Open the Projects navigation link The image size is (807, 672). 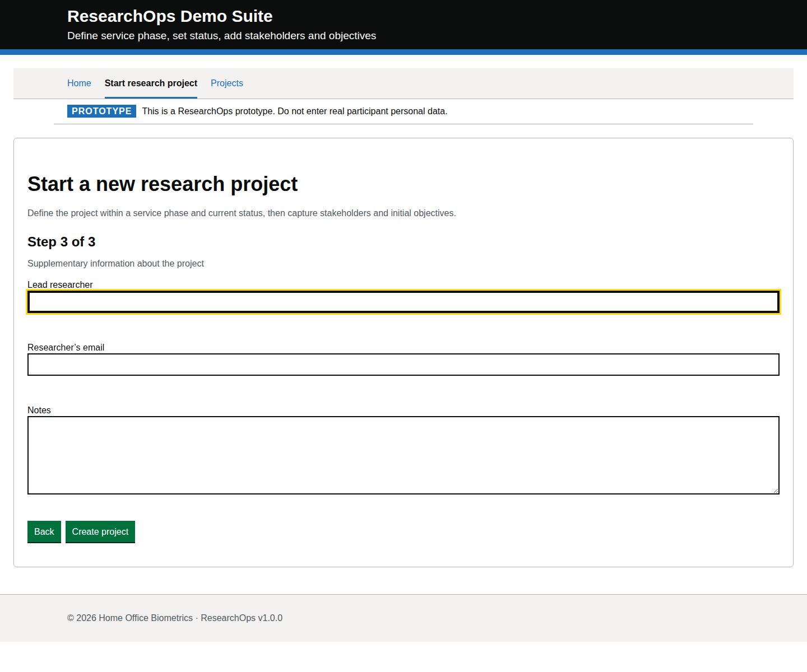click(x=226, y=83)
